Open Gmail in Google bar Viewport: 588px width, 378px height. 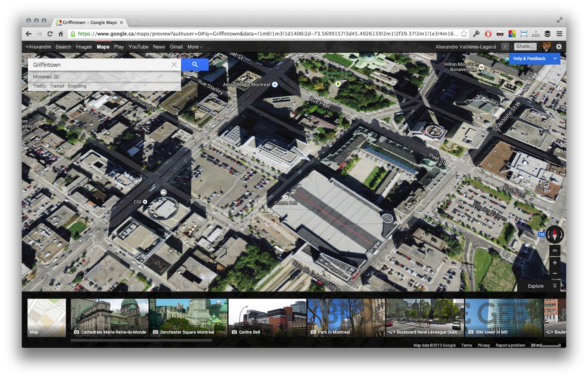(176, 47)
